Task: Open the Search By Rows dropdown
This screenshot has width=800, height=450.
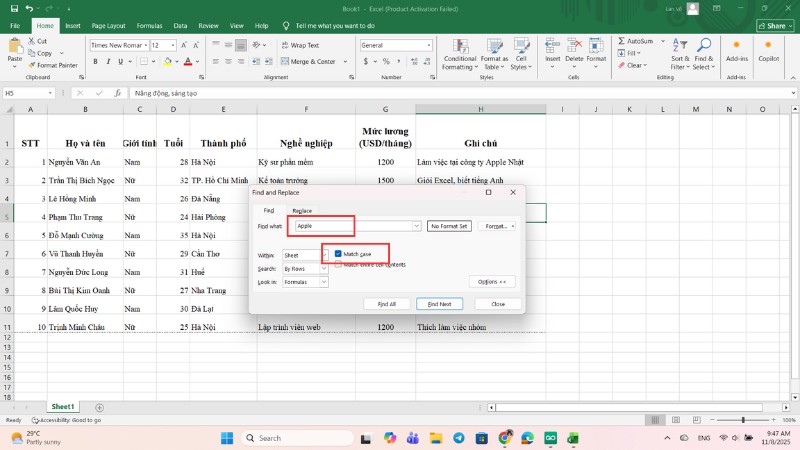Action: pos(324,269)
